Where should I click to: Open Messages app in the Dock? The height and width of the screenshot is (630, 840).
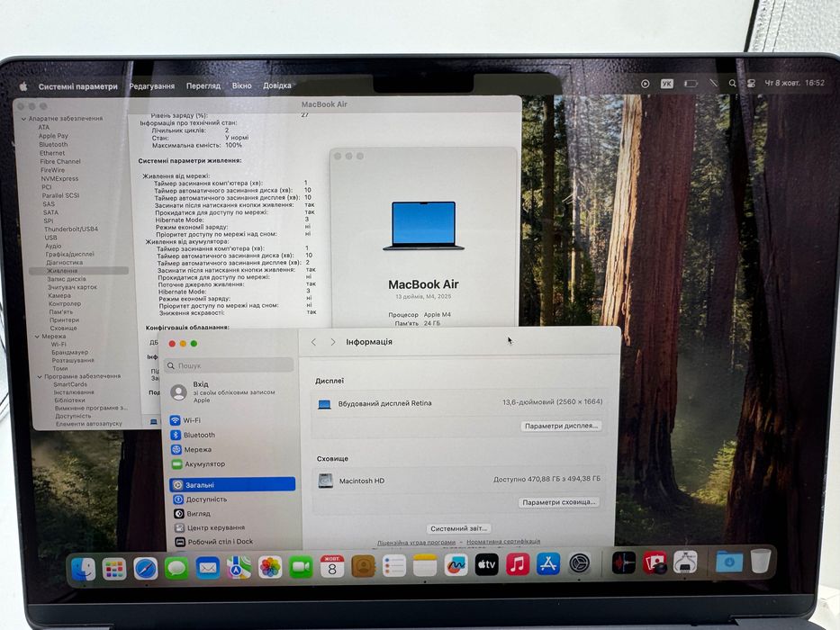point(176,568)
